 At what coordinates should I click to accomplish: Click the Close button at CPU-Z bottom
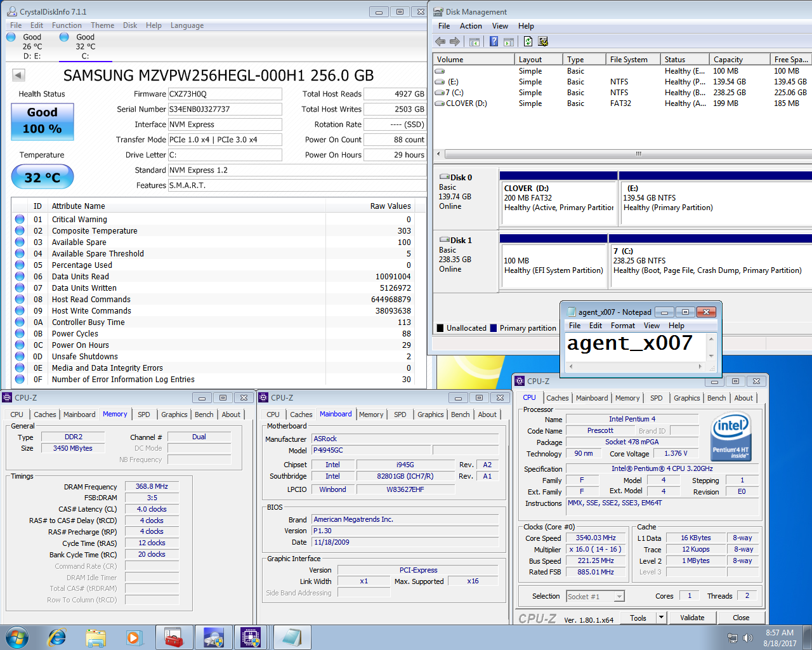coord(741,618)
